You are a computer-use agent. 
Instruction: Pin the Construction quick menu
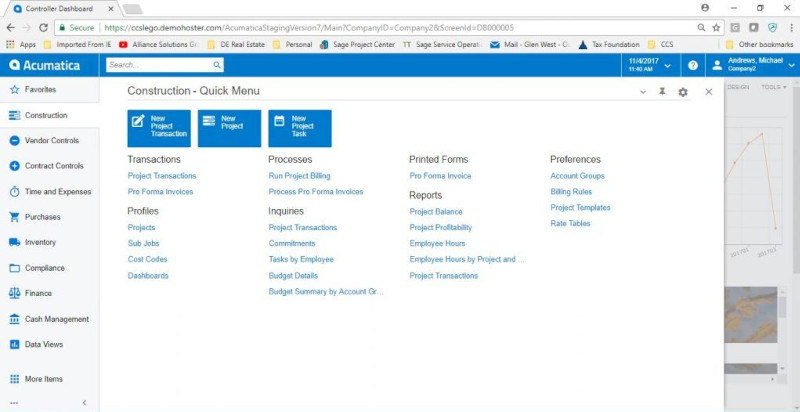point(661,92)
